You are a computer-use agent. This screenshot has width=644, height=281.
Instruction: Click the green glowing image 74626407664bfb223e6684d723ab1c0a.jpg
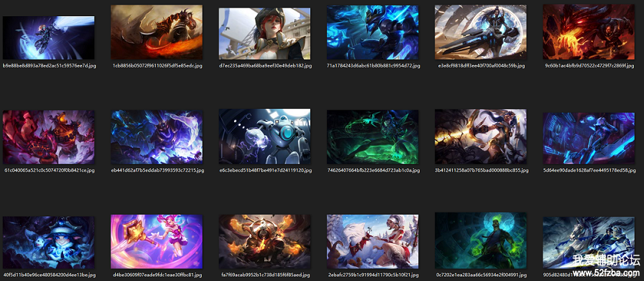point(373,137)
